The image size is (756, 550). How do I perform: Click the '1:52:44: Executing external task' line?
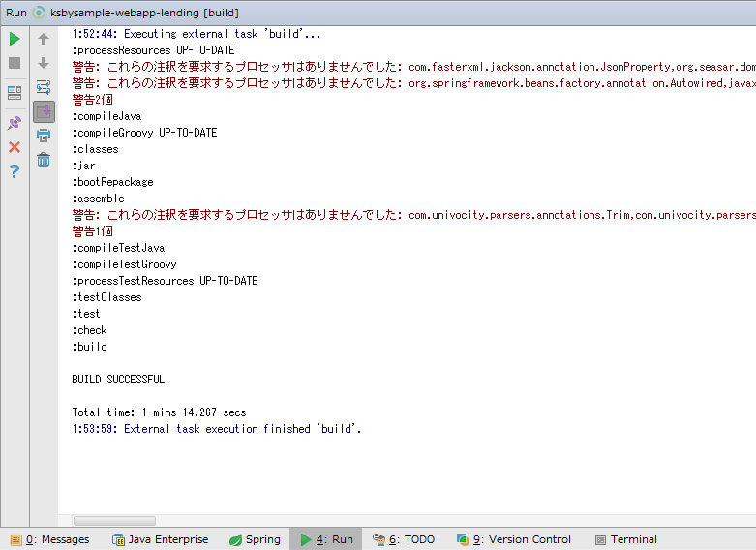197,34
